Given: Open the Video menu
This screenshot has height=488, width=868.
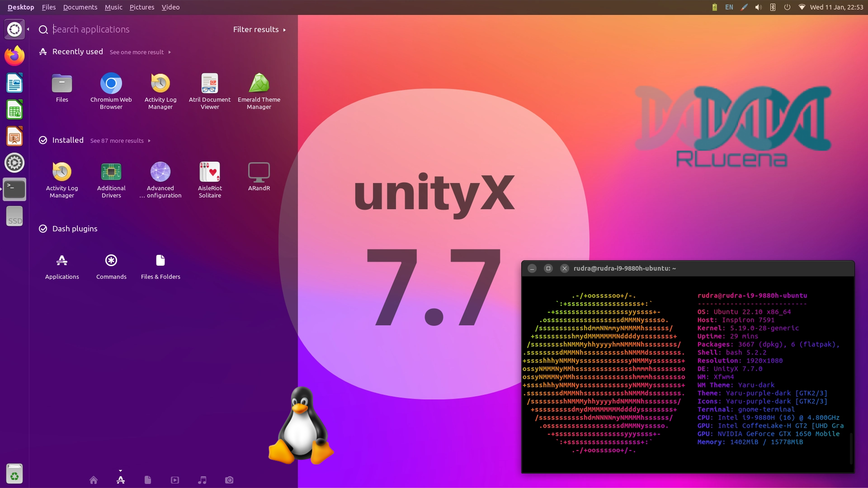Looking at the screenshot, I should point(170,7).
